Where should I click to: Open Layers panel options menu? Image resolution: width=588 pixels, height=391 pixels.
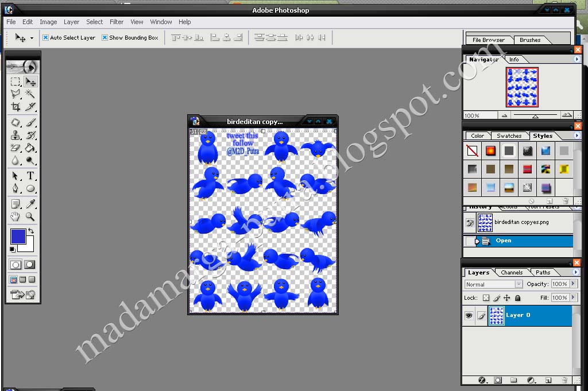pyautogui.click(x=577, y=272)
